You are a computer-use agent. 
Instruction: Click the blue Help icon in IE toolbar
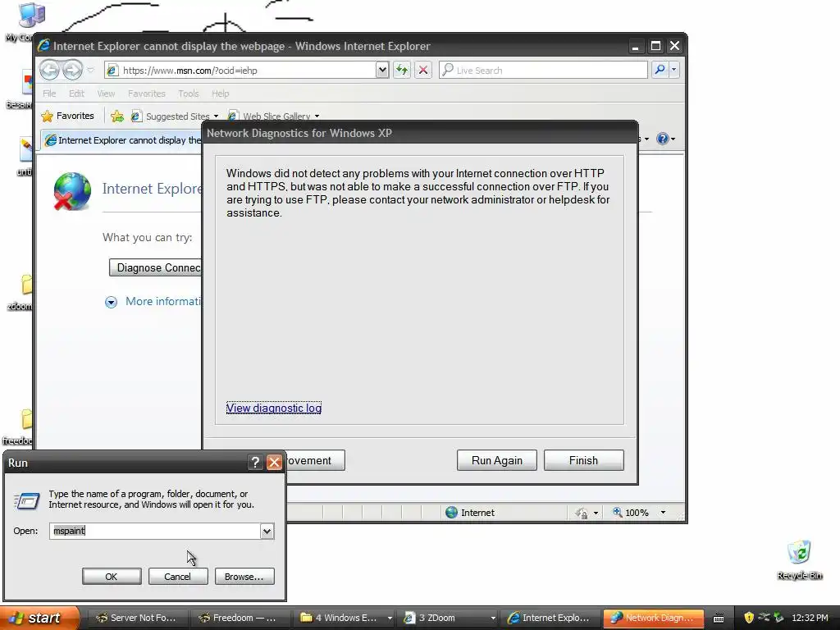pos(663,139)
